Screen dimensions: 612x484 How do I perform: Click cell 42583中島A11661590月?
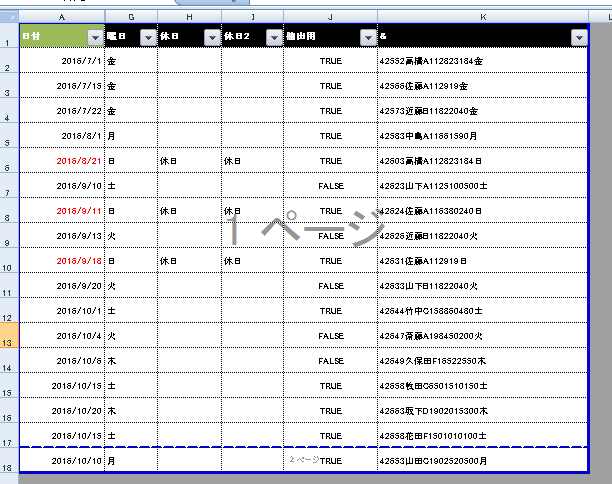pyautogui.click(x=483, y=135)
